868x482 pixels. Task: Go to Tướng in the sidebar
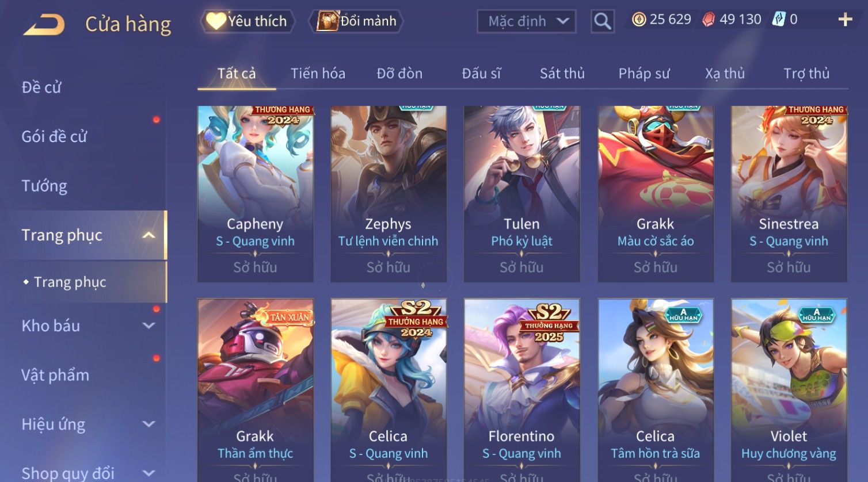click(x=44, y=186)
